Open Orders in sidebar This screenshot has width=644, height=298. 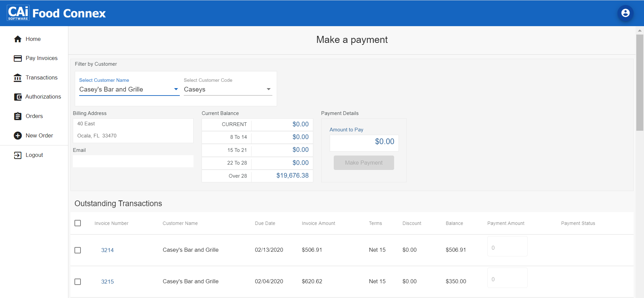click(x=34, y=116)
